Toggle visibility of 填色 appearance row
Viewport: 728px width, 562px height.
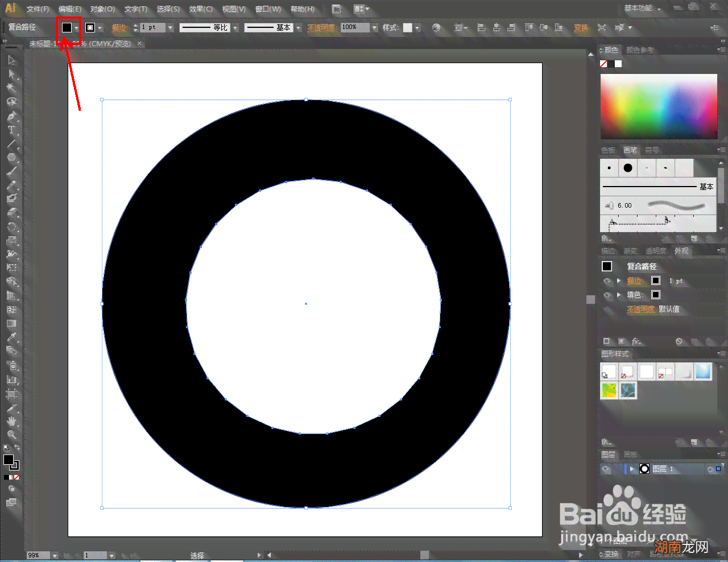coord(607,295)
